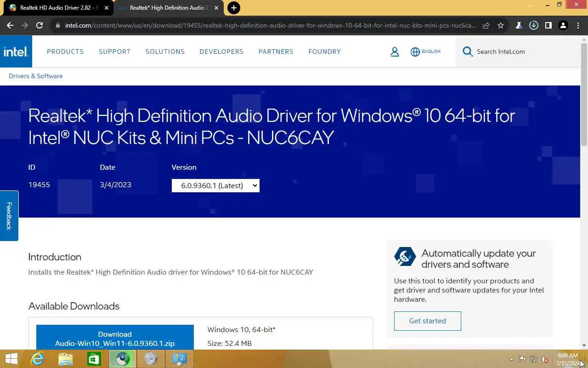Switch to the Realtek HD Audio Driver 2.82 tab

click(57, 8)
